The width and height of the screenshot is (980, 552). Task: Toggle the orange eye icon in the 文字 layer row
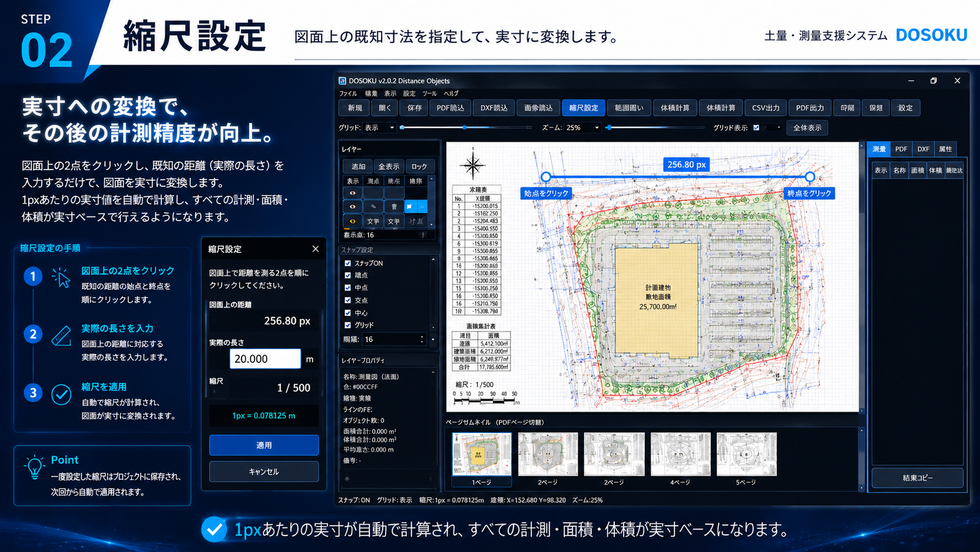352,221
